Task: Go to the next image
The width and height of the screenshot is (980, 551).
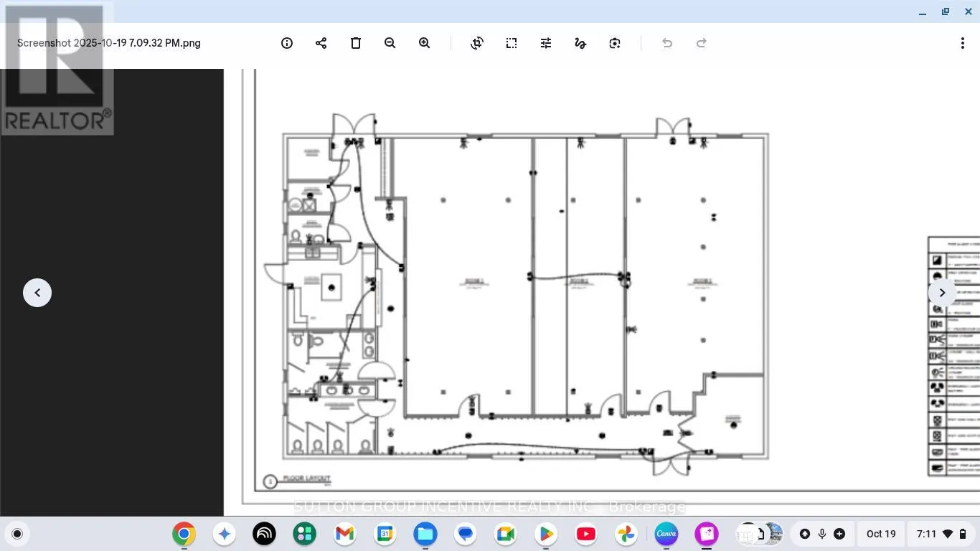Action: pos(942,293)
